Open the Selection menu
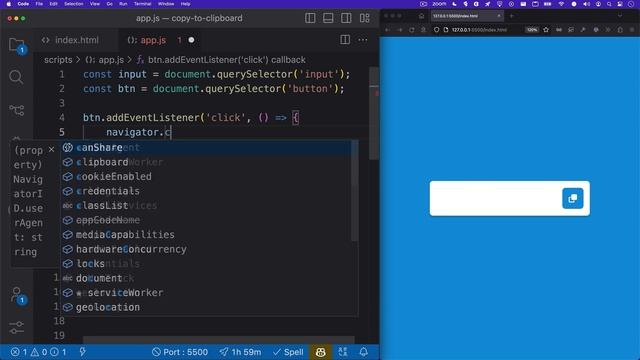This screenshot has height=360, width=640. coord(73,4)
